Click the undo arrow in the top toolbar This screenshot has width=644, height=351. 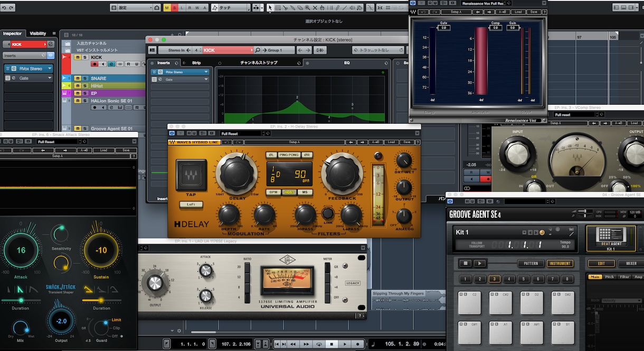(x=4, y=7)
